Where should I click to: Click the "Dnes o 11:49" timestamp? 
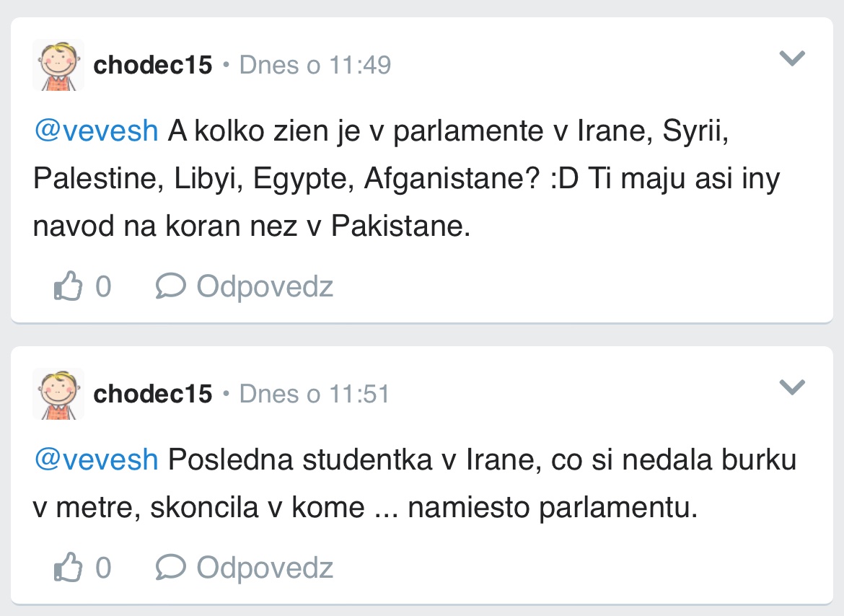point(315,66)
